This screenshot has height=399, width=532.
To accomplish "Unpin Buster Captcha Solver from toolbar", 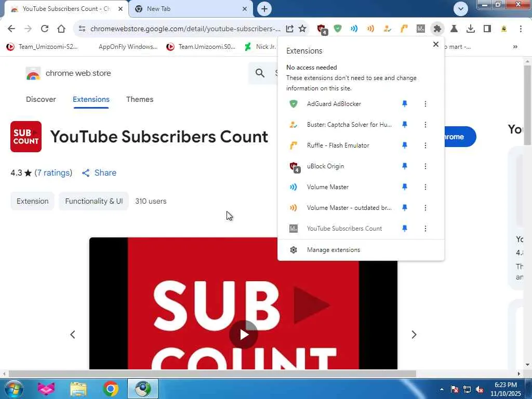I will point(404,125).
